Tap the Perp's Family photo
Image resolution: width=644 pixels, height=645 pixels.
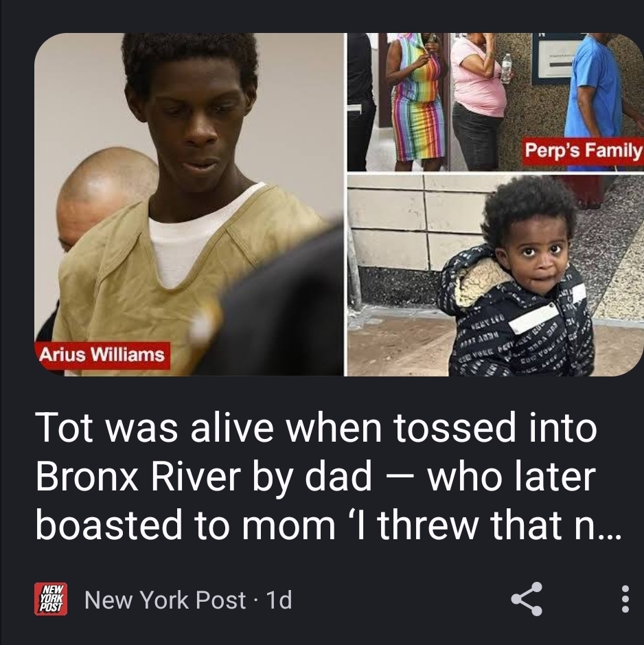point(496,102)
